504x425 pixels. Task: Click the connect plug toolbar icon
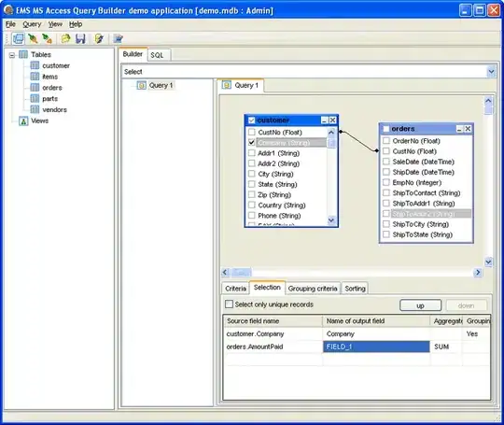(33, 38)
